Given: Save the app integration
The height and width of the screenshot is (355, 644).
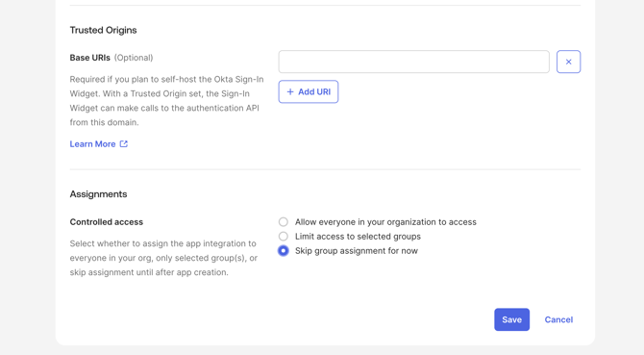Looking at the screenshot, I should pos(511,319).
